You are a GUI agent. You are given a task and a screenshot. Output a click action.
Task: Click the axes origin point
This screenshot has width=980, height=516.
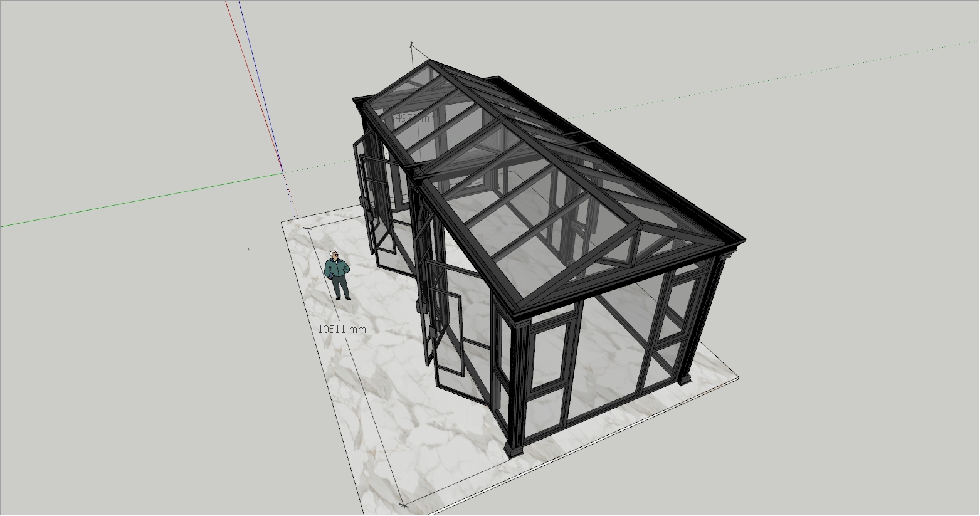(x=282, y=172)
